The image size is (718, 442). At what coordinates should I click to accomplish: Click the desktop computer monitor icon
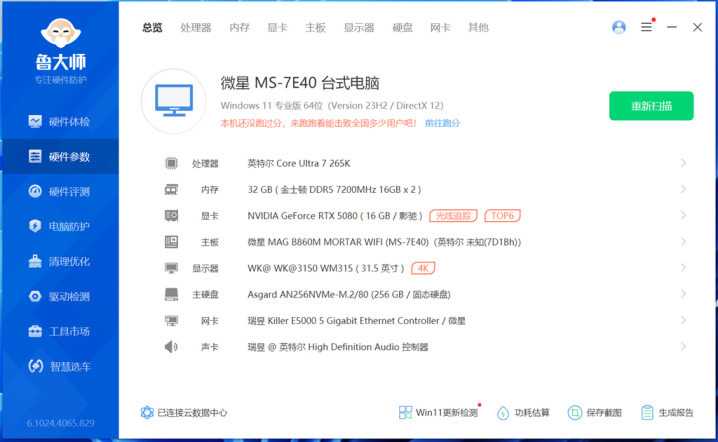174,101
